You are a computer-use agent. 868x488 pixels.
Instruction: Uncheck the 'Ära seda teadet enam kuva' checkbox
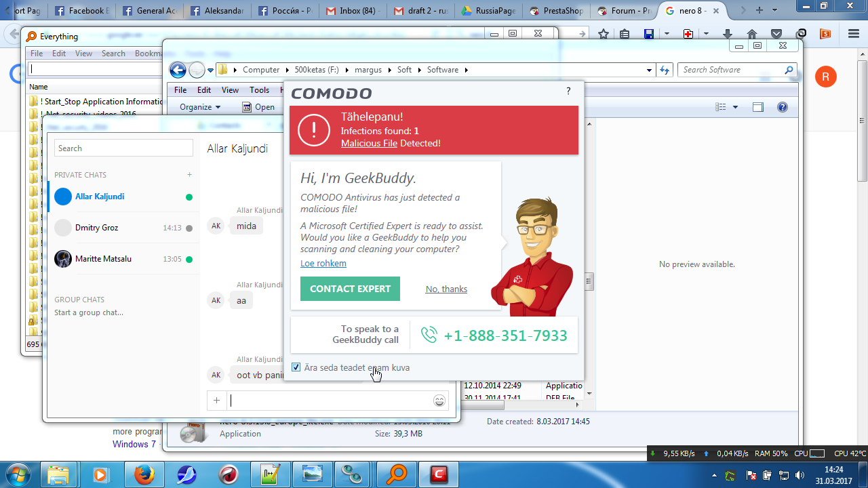pos(296,367)
